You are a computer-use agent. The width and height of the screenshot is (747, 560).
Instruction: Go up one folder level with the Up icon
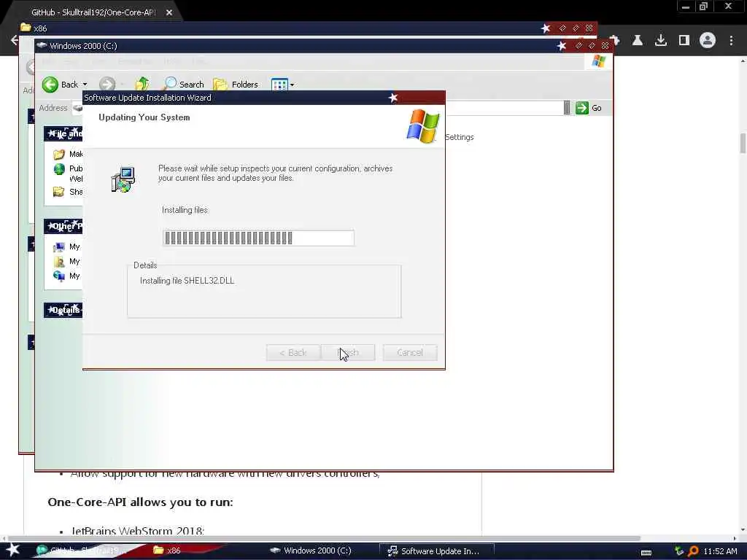(x=142, y=84)
